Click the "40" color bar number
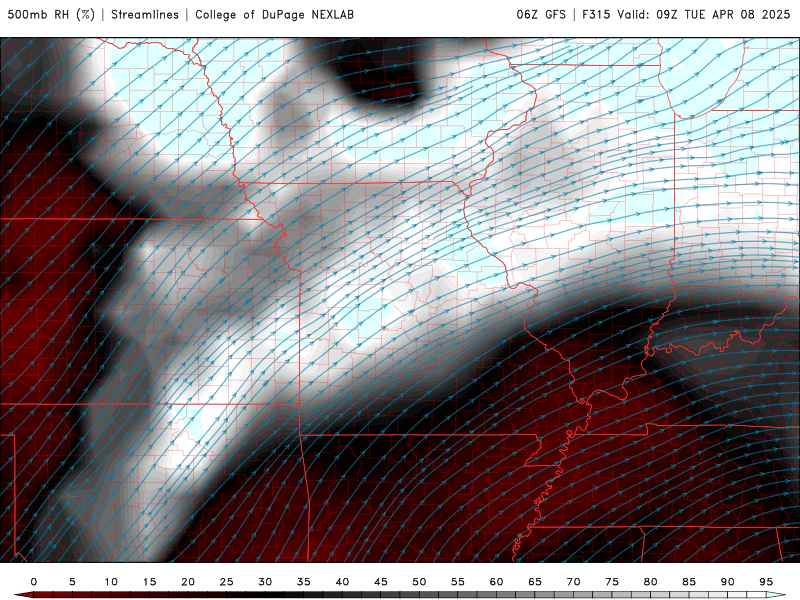 tap(342, 582)
